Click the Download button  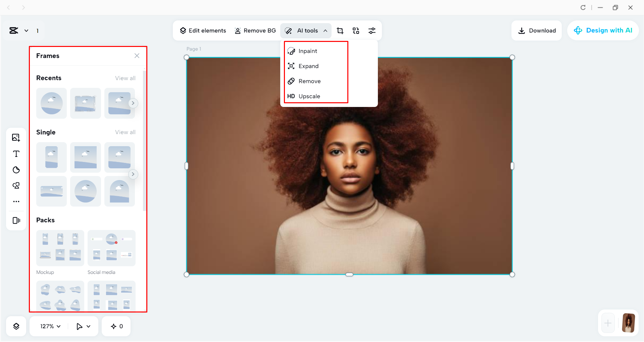point(536,31)
